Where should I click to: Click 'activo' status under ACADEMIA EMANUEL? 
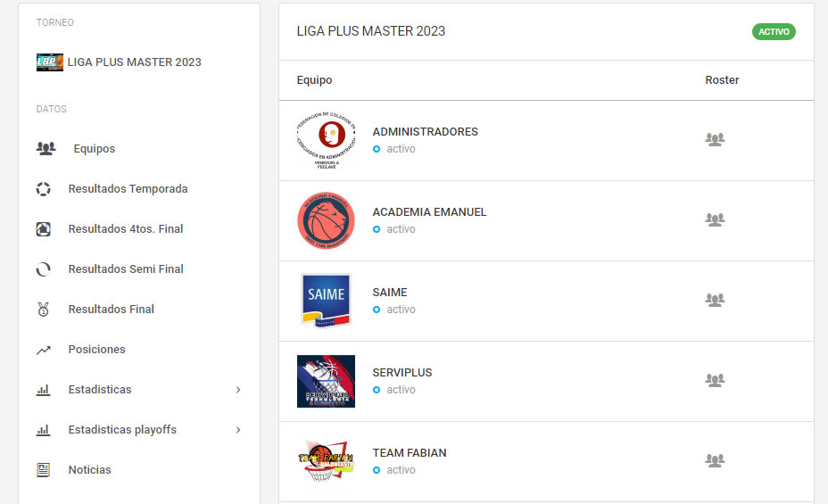tap(401, 229)
